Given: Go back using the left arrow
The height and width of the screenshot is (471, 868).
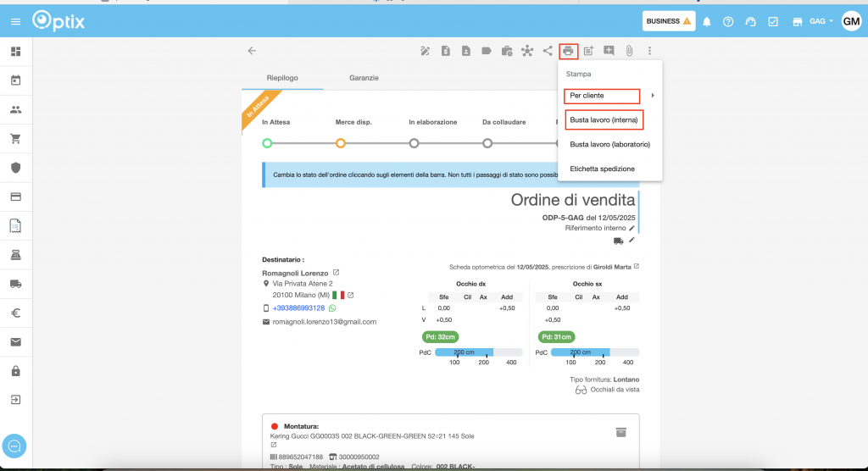Looking at the screenshot, I should 252,51.
